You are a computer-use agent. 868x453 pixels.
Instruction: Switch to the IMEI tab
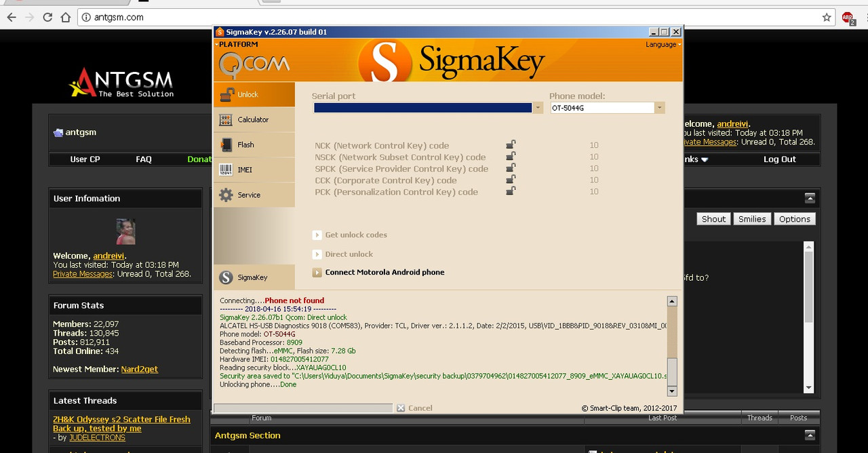pos(254,170)
